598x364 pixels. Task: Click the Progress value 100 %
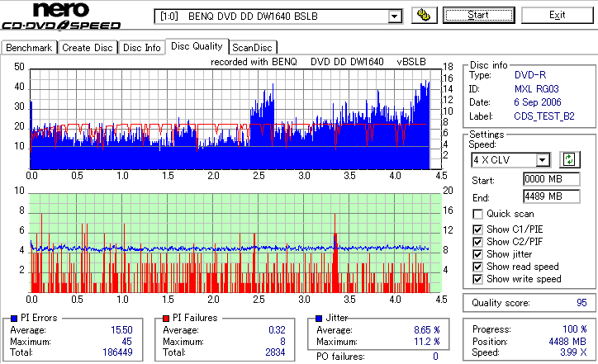[575, 329]
